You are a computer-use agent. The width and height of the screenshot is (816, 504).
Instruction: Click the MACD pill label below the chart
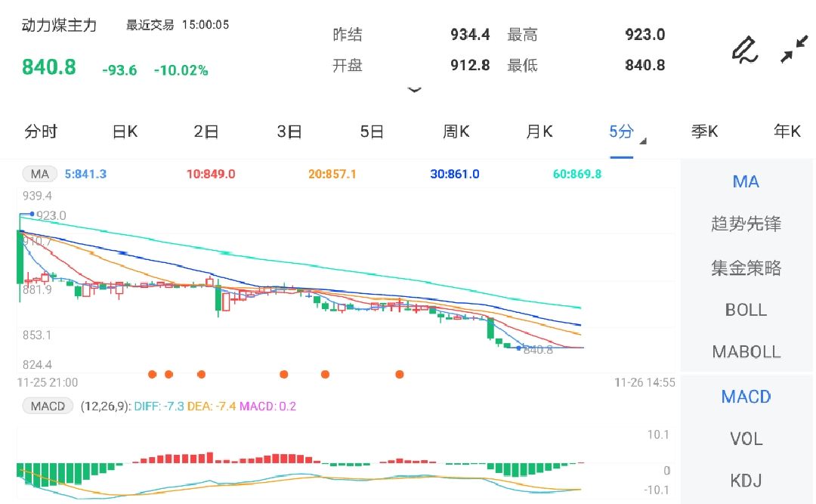point(47,406)
